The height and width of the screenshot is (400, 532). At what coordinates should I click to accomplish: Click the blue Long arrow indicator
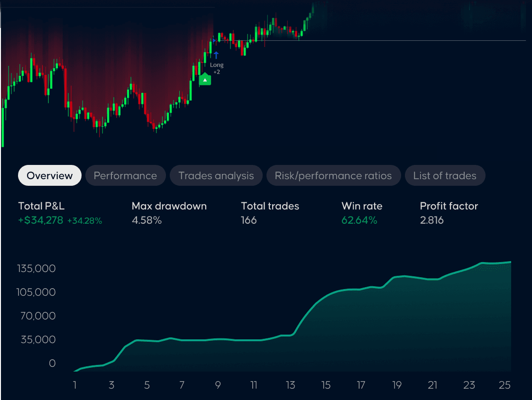click(216, 55)
